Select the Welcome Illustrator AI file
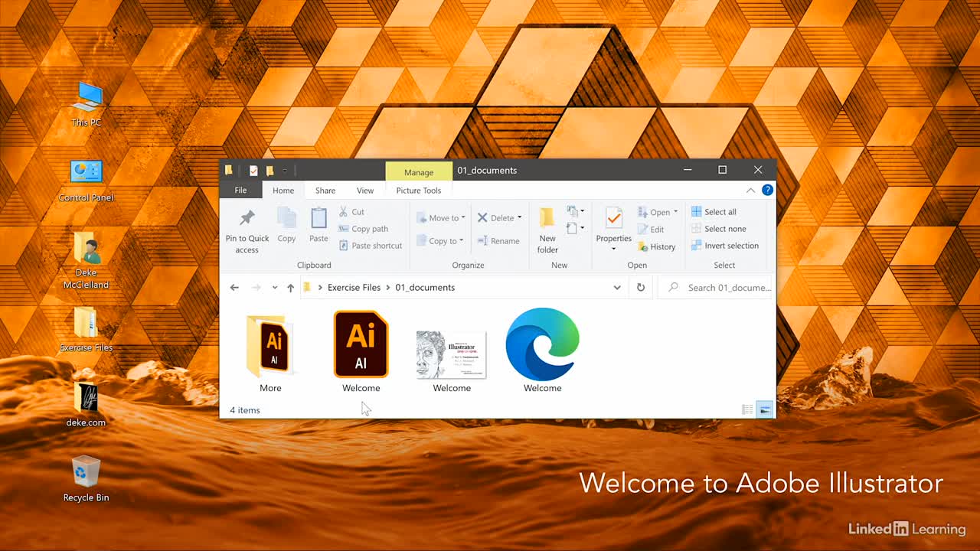The image size is (980, 551). [361, 352]
